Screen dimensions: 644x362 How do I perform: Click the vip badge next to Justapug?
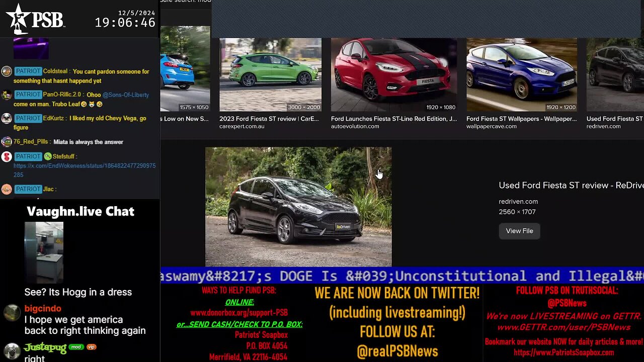[x=91, y=347]
